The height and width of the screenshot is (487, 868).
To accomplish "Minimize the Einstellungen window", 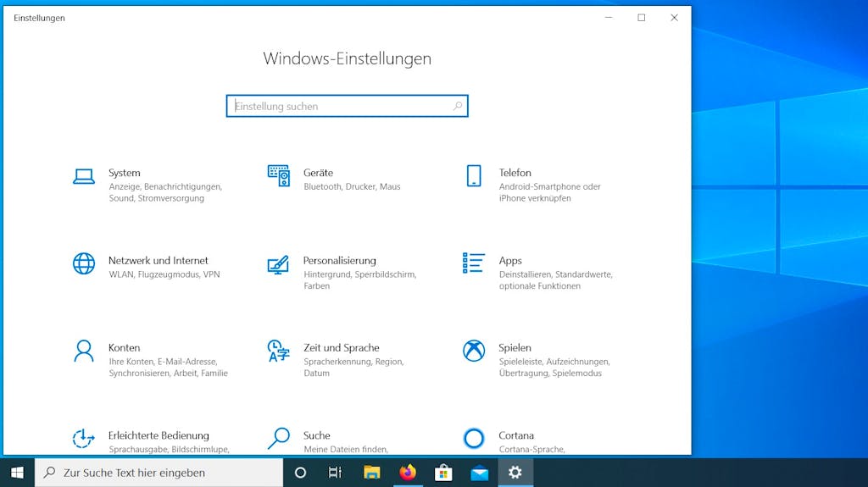I will click(x=609, y=17).
